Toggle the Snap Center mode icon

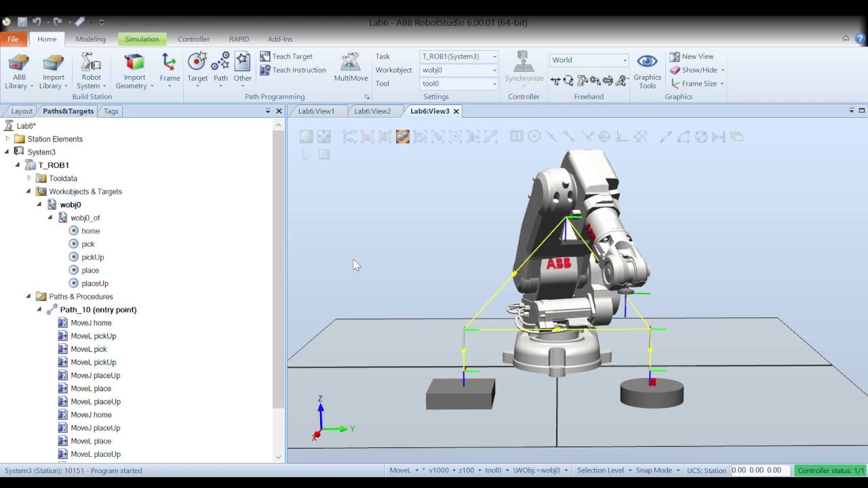click(x=535, y=137)
